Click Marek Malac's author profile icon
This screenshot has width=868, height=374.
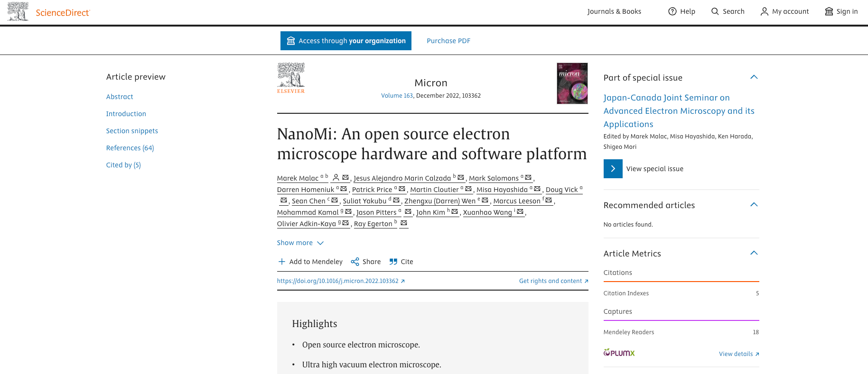coord(336,178)
